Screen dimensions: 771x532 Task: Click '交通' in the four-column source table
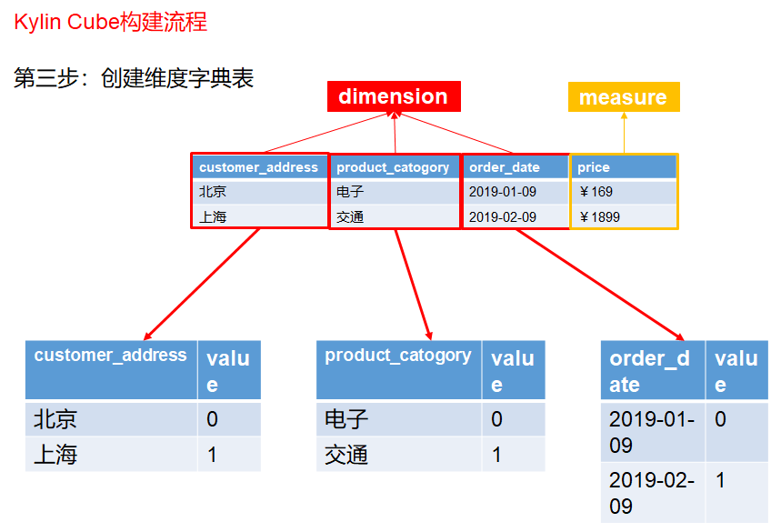click(x=350, y=216)
